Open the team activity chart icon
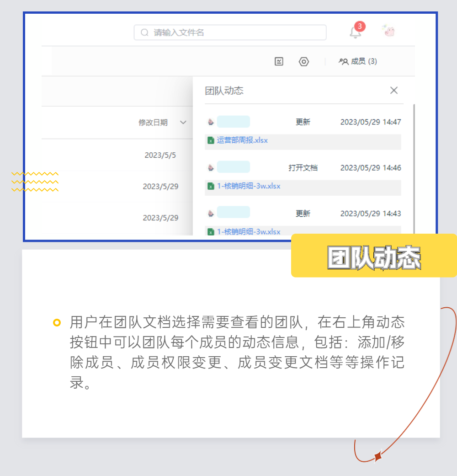This screenshot has width=457, height=476. [x=279, y=62]
